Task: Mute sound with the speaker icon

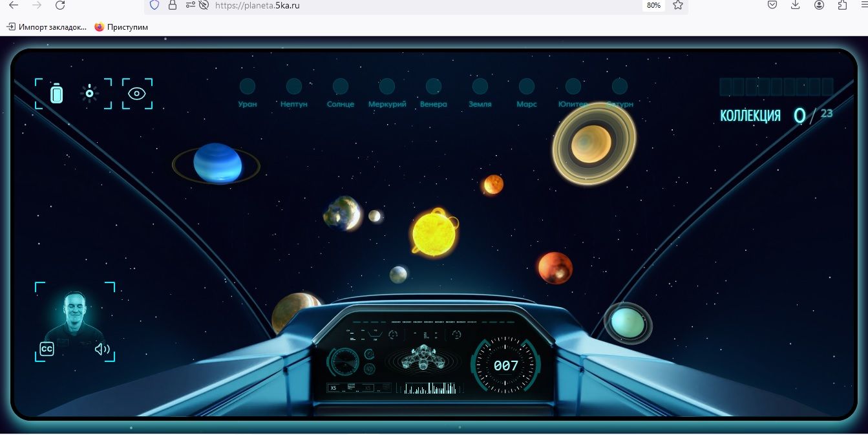Action: click(102, 350)
